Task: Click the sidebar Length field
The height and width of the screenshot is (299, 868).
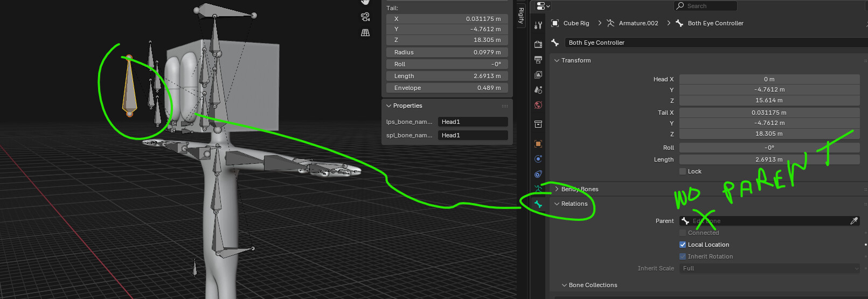Action: tap(447, 76)
